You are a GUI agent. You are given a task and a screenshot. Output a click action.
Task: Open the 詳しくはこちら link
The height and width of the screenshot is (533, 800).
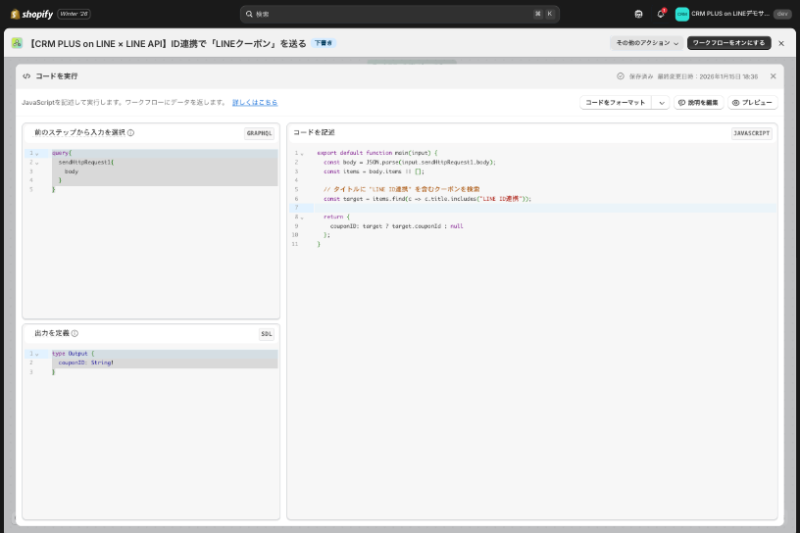[255, 103]
